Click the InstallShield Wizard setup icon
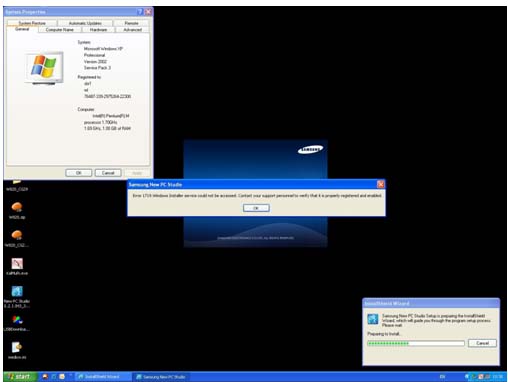 tap(373, 319)
